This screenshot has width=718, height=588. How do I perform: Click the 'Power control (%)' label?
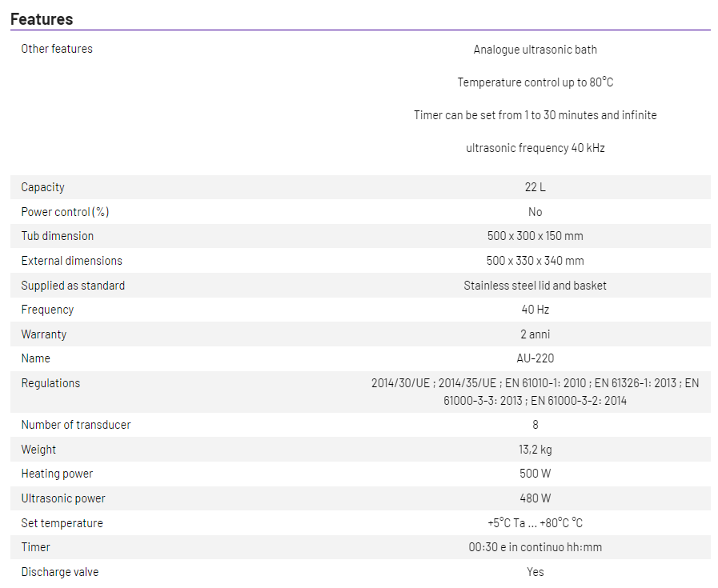coord(65,212)
